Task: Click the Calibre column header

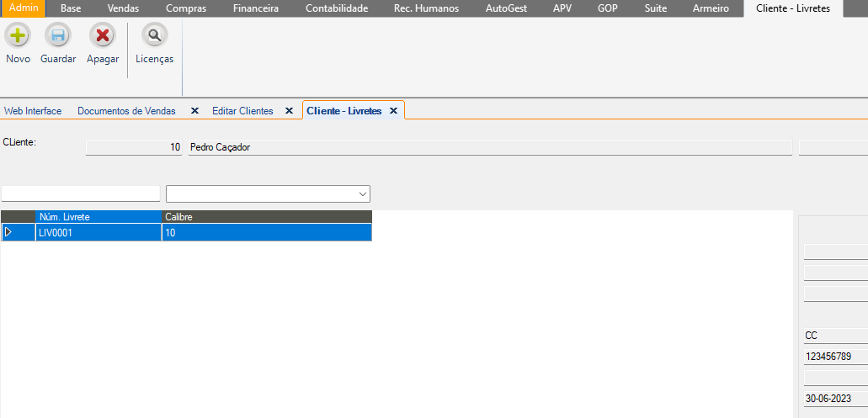Action: coord(265,217)
